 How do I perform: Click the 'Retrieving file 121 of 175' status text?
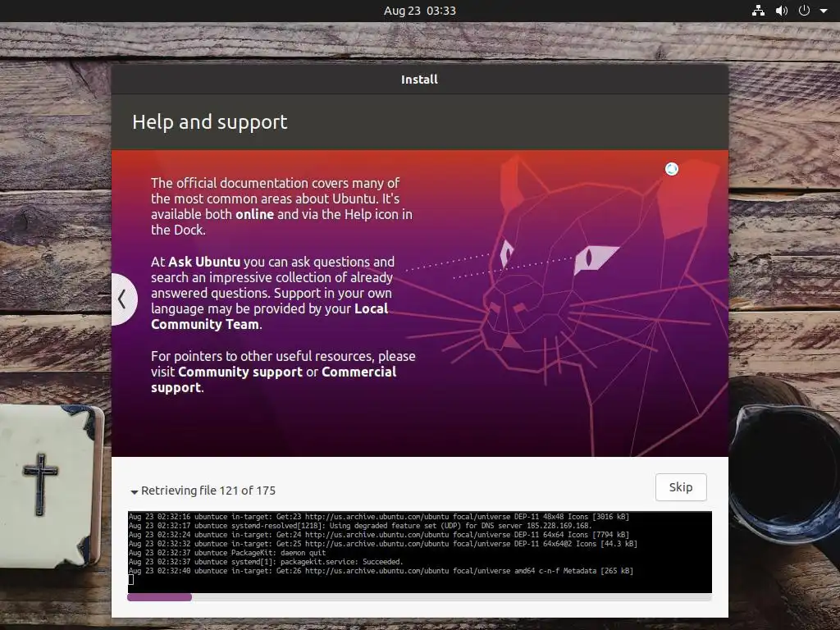point(208,491)
